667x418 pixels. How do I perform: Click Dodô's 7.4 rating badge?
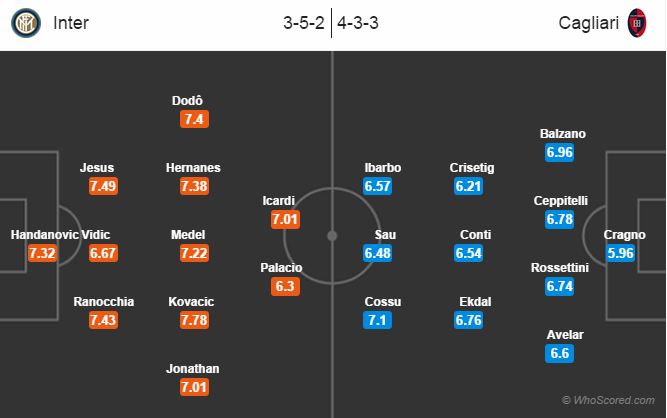point(194,119)
